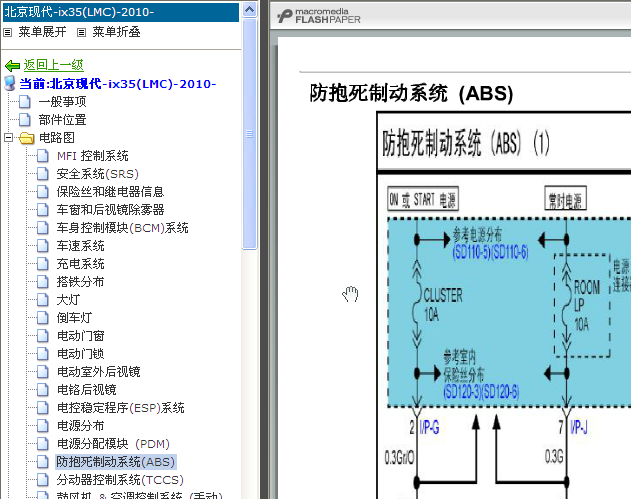This screenshot has height=499, width=631.
Task: Open 安全系统(SRS) diagram entry
Action: tap(97, 174)
